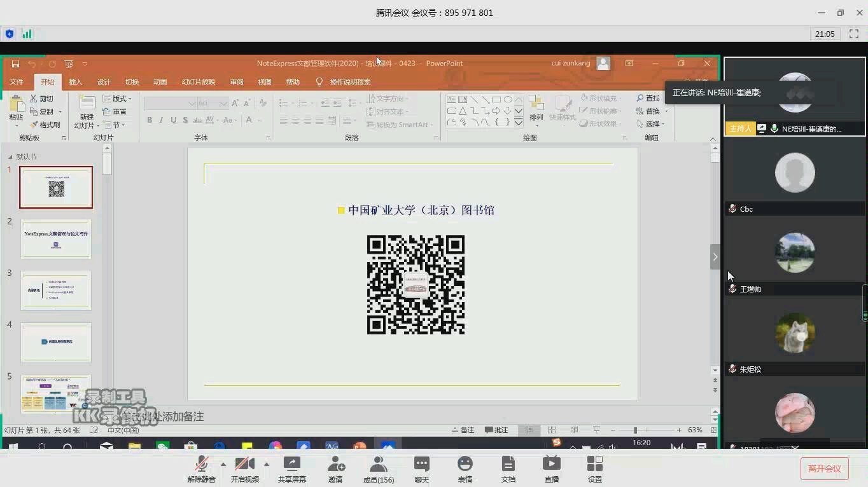Click the 离开会议 leave meeting button
Image resolution: width=868 pixels, height=487 pixels.
(x=824, y=469)
